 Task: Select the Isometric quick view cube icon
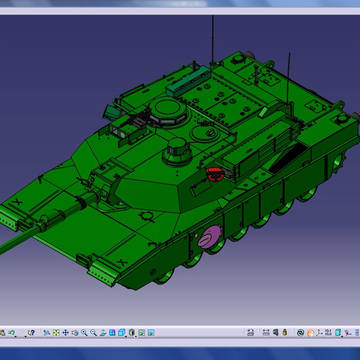coord(122,332)
